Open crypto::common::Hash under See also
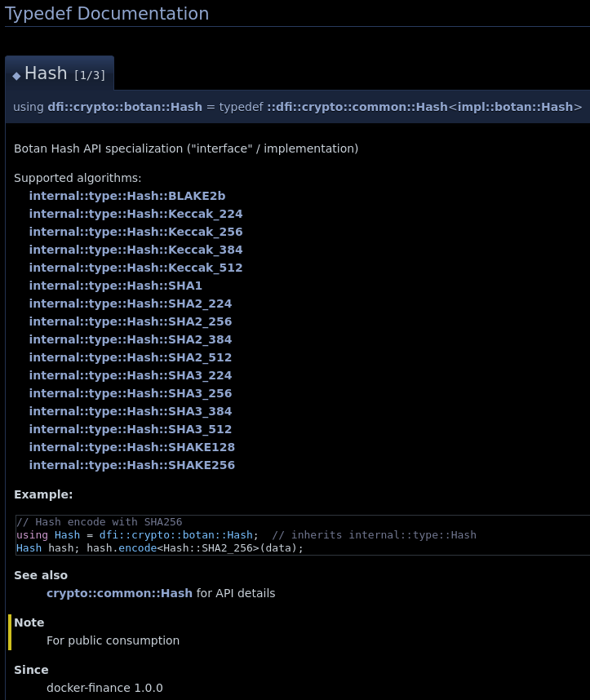 click(119, 593)
